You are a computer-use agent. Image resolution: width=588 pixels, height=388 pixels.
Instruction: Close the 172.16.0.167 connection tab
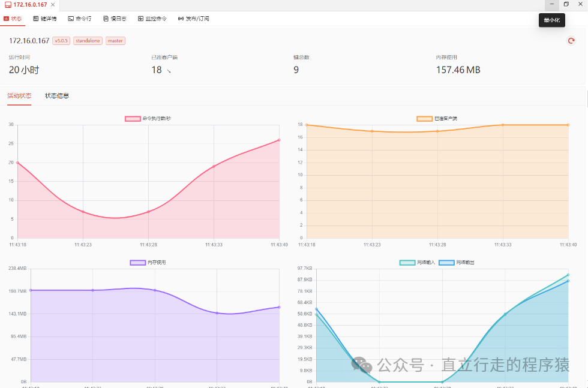[53, 5]
